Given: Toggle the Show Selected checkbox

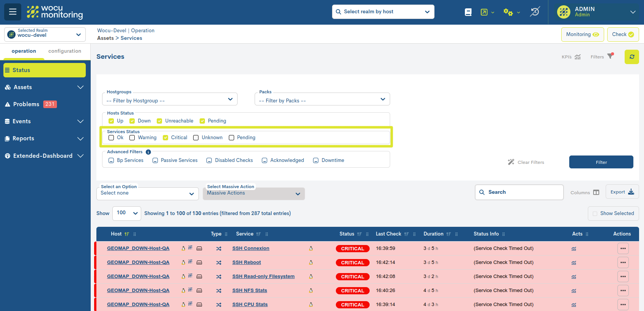Looking at the screenshot, I should (595, 214).
